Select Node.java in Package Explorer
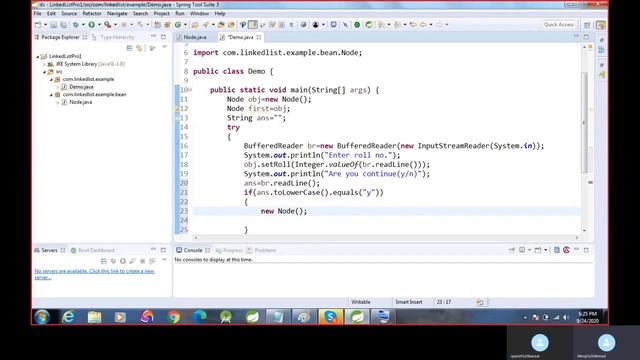The height and width of the screenshot is (360, 640). click(80, 102)
